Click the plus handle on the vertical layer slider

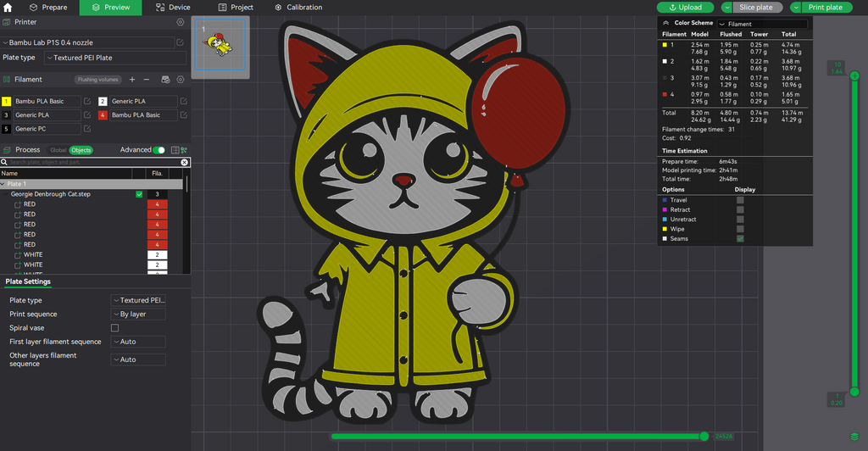(854, 75)
